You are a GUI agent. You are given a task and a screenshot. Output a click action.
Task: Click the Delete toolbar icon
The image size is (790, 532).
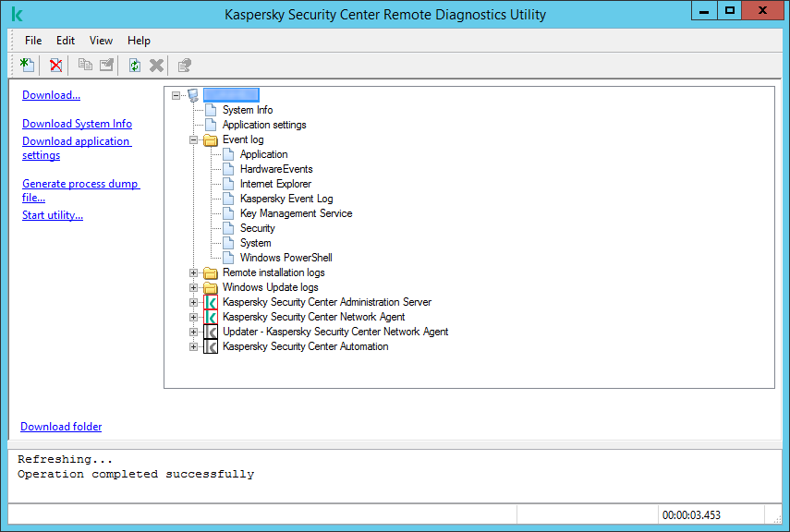(x=55, y=65)
